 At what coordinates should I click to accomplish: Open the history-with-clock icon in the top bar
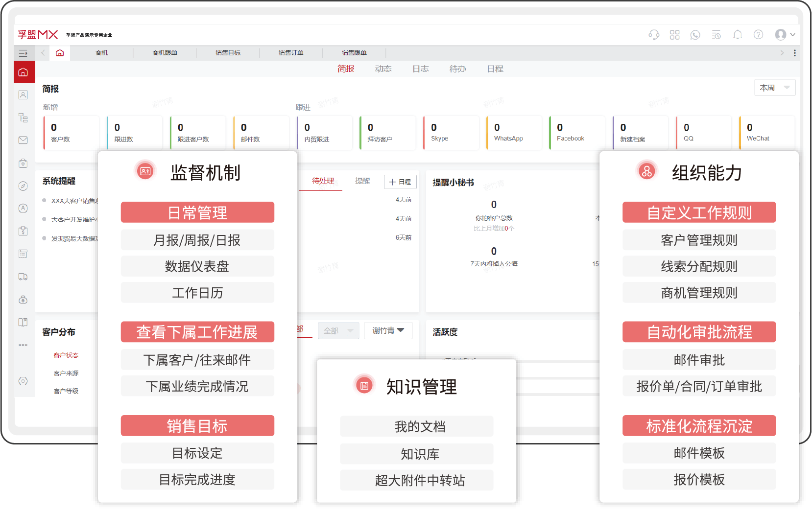click(x=716, y=35)
